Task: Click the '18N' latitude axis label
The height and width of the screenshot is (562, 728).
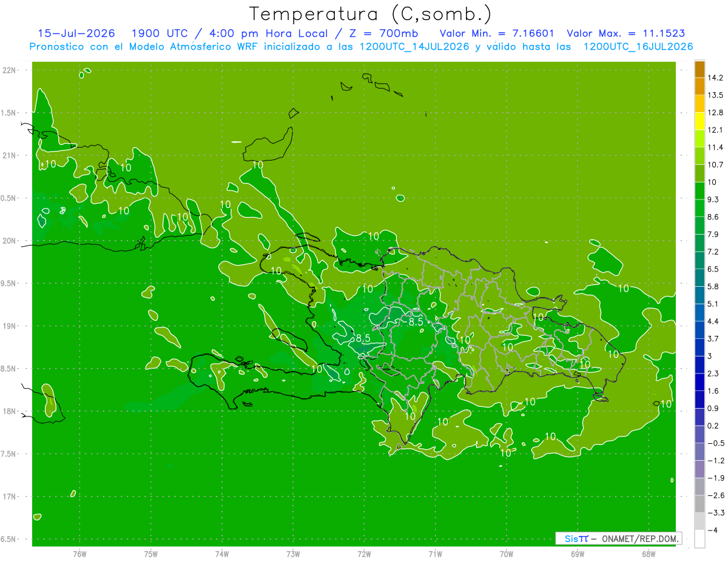Action: tap(9, 411)
